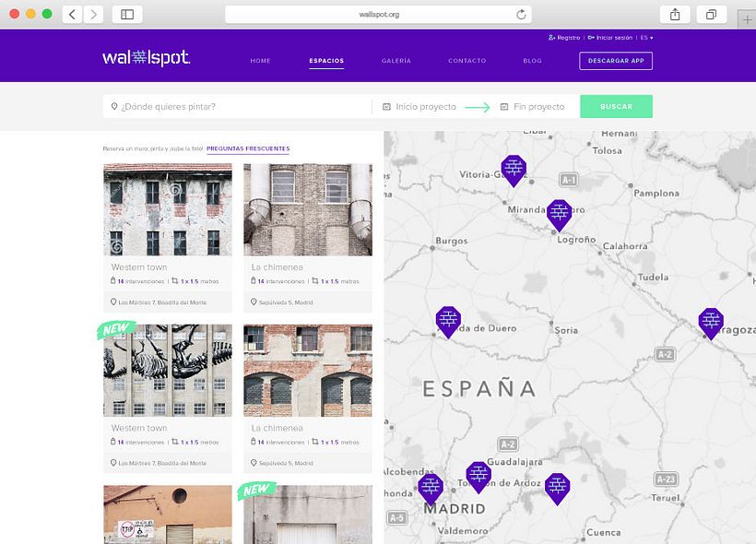Click the wall marker above Logroño
756x544 pixels.
pyautogui.click(x=559, y=213)
